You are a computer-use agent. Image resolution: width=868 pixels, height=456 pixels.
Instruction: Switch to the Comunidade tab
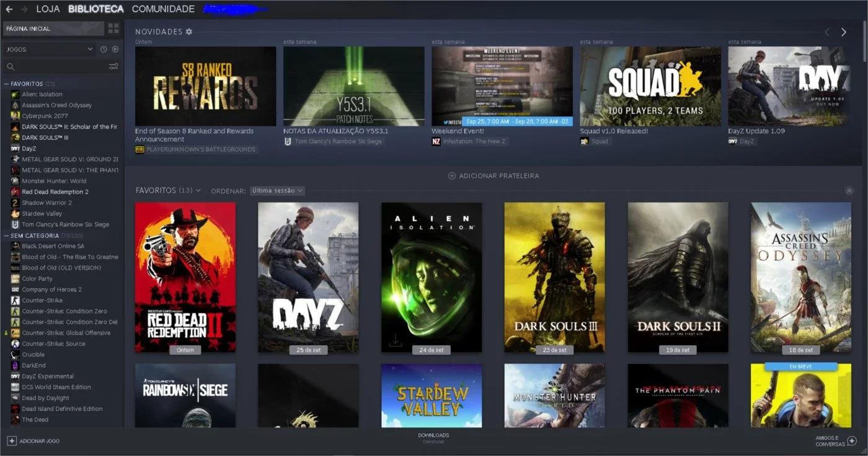pyautogui.click(x=163, y=9)
